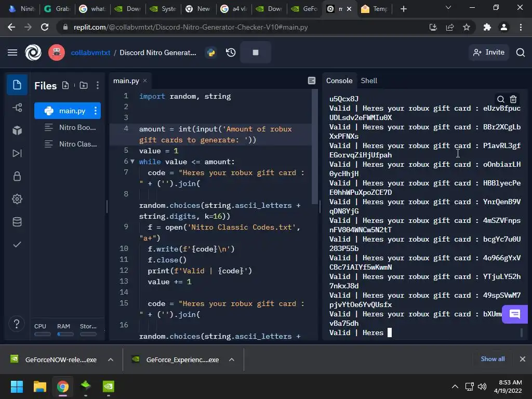Screen dimensions: 532x399
Task: Switch to the Shell tab
Action: tap(369, 81)
